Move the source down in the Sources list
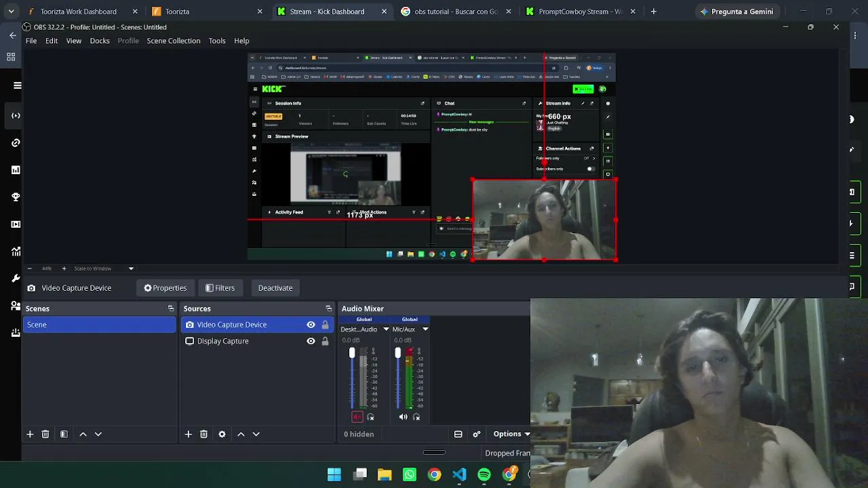This screenshot has height=488, width=868. pyautogui.click(x=256, y=434)
